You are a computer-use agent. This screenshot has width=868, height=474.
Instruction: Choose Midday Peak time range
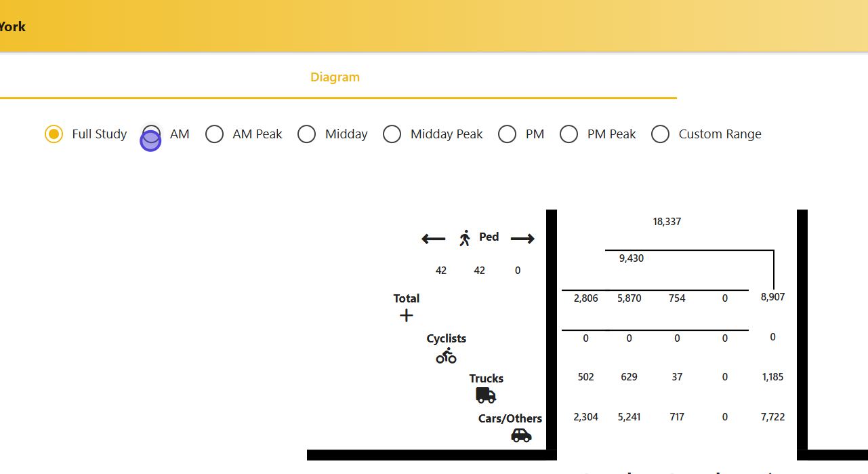[392, 134]
